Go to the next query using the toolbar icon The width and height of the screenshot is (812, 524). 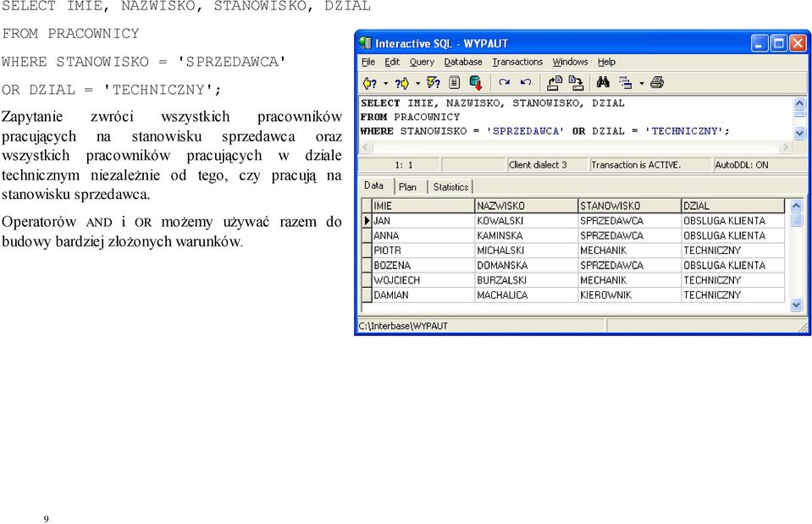pyautogui.click(x=401, y=83)
